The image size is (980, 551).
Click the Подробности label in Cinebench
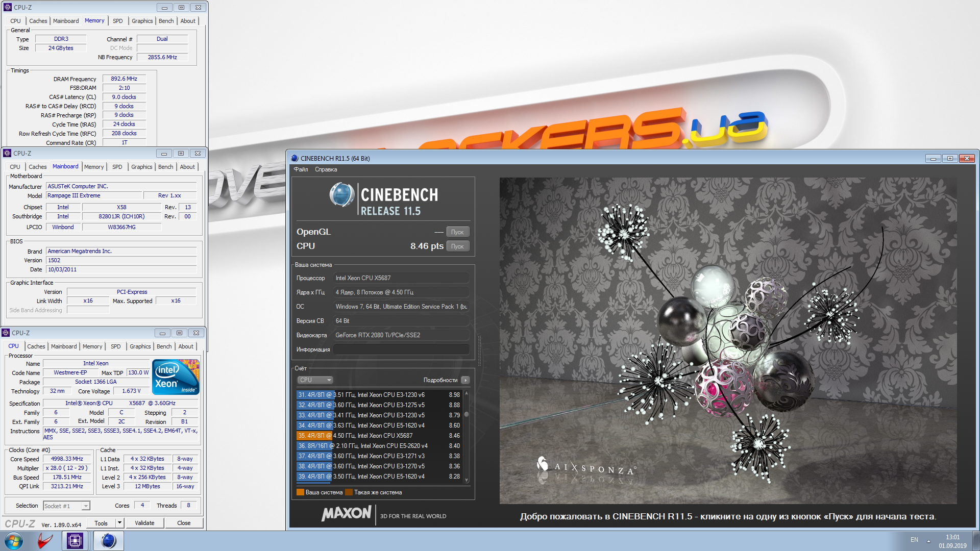tap(440, 380)
